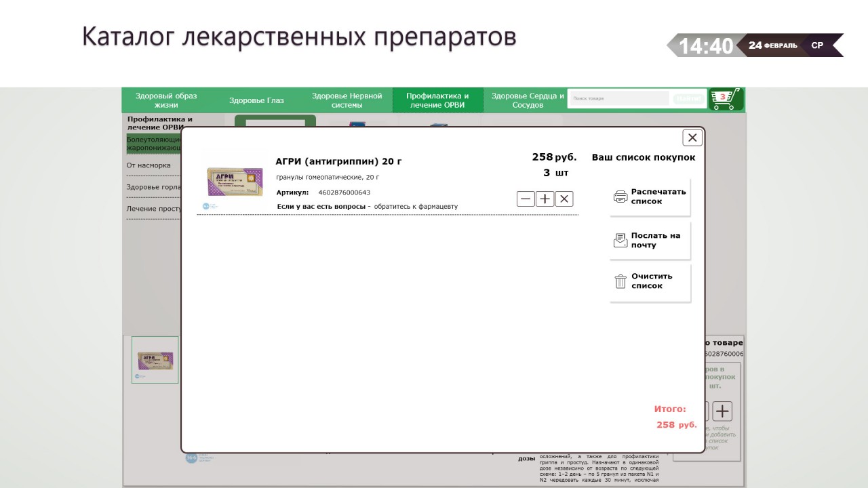Open Лечение простуды sidebar category
Viewport: 868px width, 488px height.
(153, 209)
